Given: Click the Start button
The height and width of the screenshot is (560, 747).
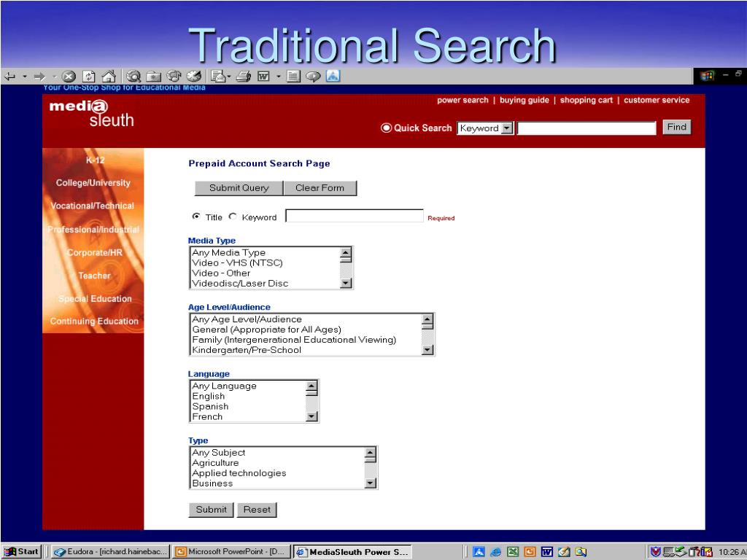Looking at the screenshot, I should click(x=21, y=551).
